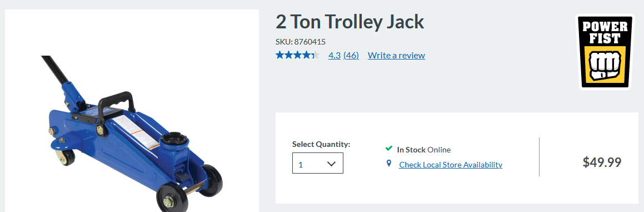The image size is (644, 212).
Task: Click the Power Fist brand logo
Action: (x=603, y=52)
